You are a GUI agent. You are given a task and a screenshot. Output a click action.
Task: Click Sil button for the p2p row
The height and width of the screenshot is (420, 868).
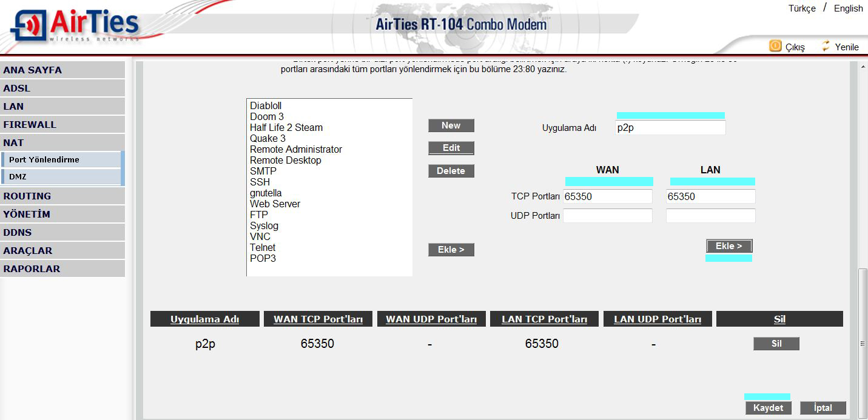tap(776, 344)
